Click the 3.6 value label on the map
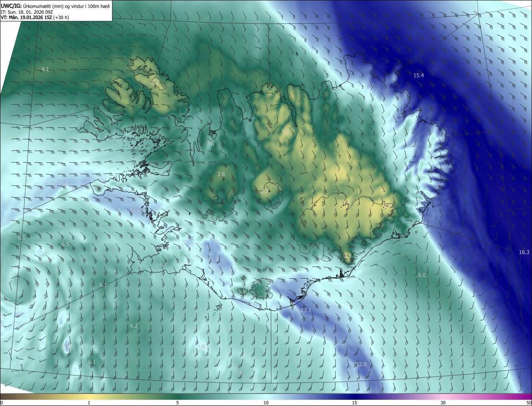 pos(221,174)
